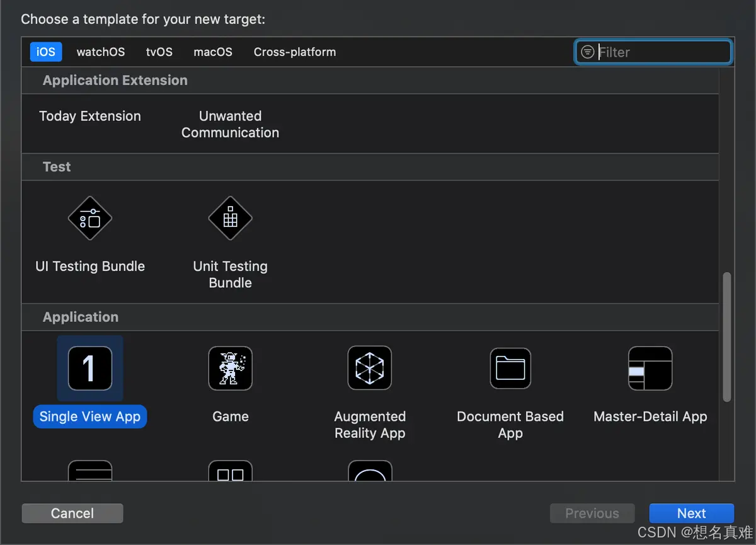Select the UI Testing Bundle template icon
This screenshot has height=545, width=756.
tap(89, 219)
